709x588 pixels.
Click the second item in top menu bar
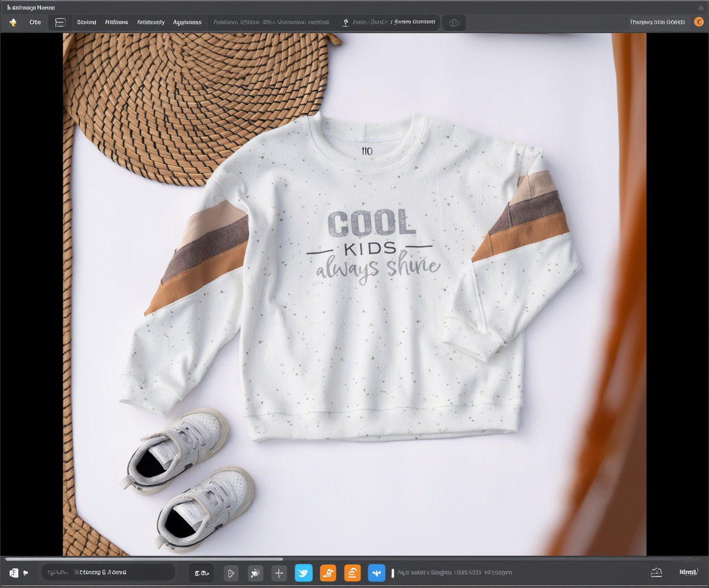click(x=36, y=22)
